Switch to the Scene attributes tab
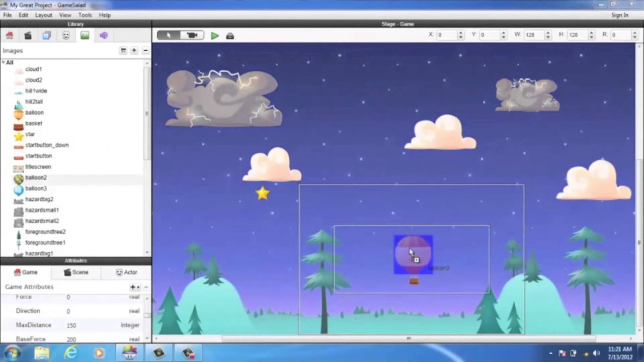This screenshot has width=644, height=362. [75, 272]
